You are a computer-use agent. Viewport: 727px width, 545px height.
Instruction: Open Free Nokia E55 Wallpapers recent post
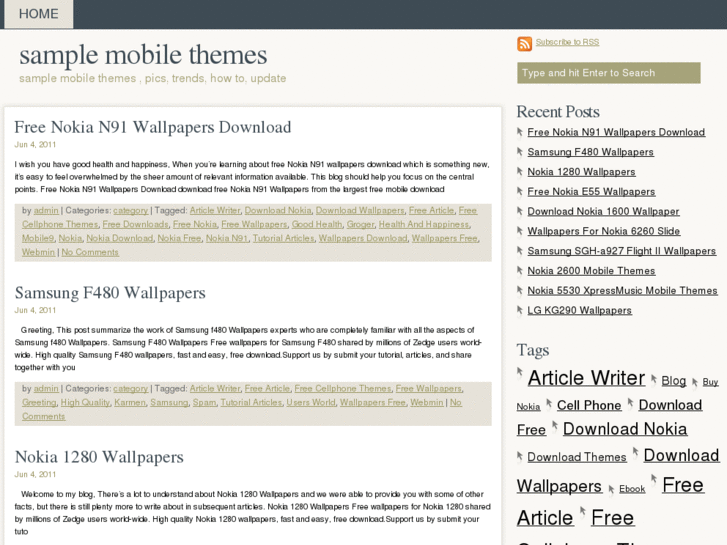591,192
